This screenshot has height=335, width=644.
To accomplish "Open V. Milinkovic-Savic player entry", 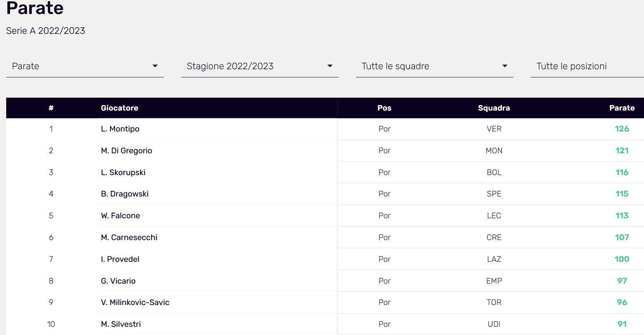I will [135, 303].
